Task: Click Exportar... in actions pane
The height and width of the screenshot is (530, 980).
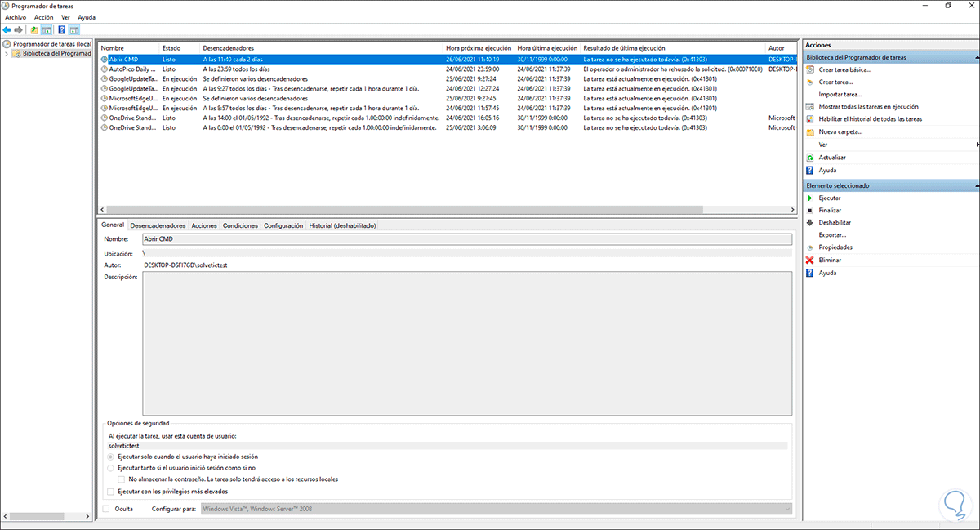Action: (x=832, y=234)
